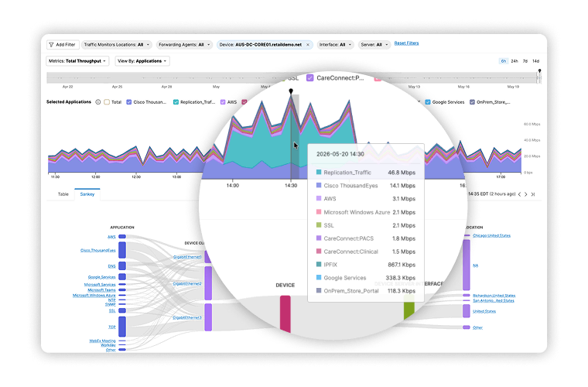Uncheck the Cisco ThousandEyes legend checkbox
This screenshot has width=588, height=387.
click(129, 102)
